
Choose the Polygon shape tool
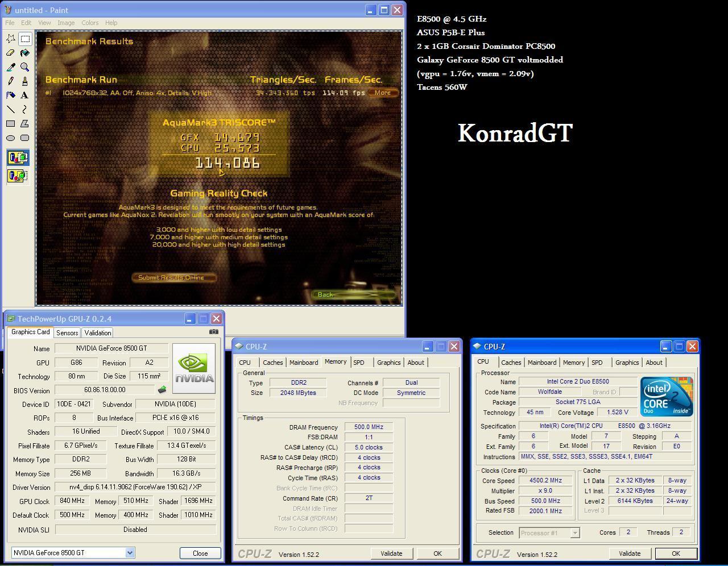click(25, 124)
